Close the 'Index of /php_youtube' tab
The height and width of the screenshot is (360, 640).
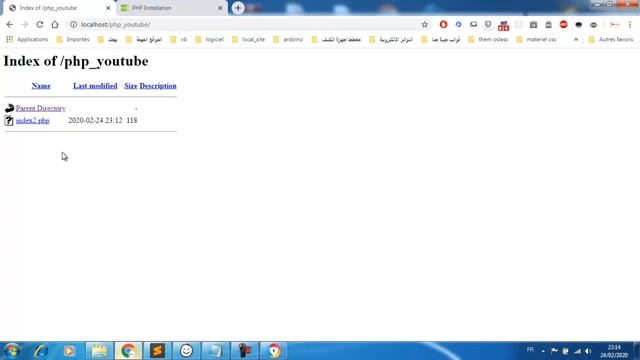click(108, 8)
